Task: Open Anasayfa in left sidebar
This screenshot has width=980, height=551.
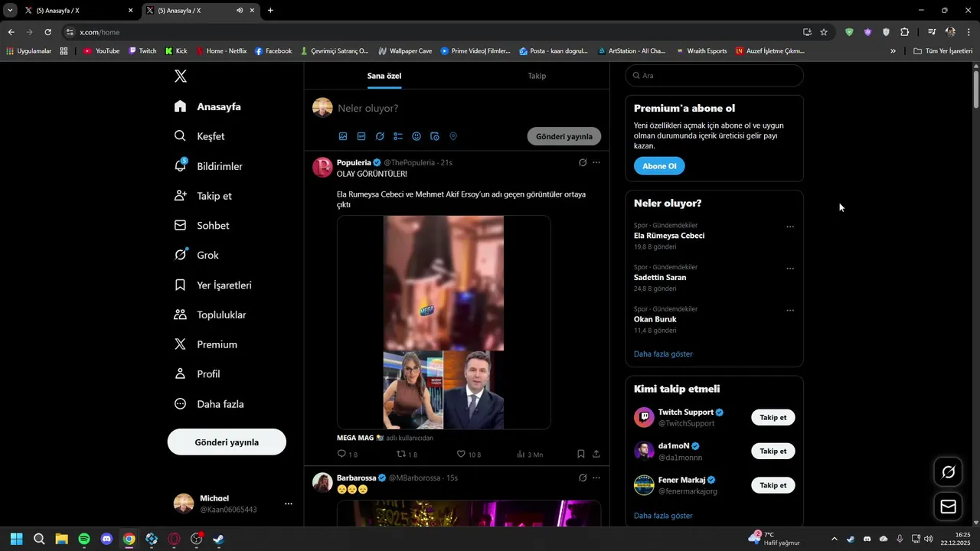Action: (207, 106)
